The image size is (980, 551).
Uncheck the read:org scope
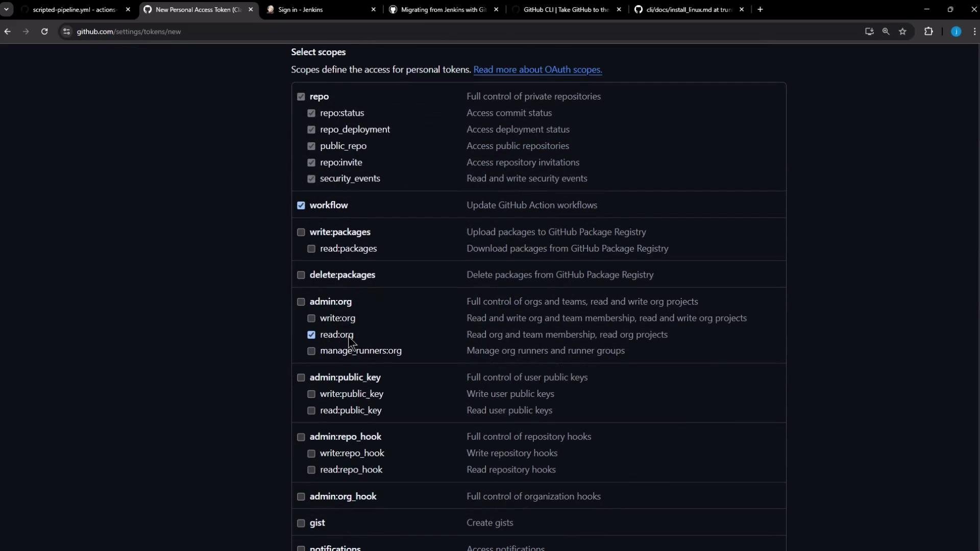[311, 335]
